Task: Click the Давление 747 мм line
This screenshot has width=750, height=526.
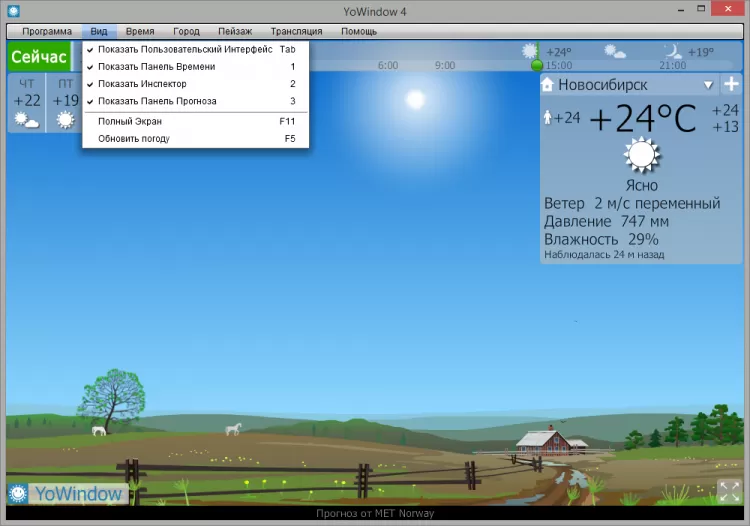Action: (606, 221)
